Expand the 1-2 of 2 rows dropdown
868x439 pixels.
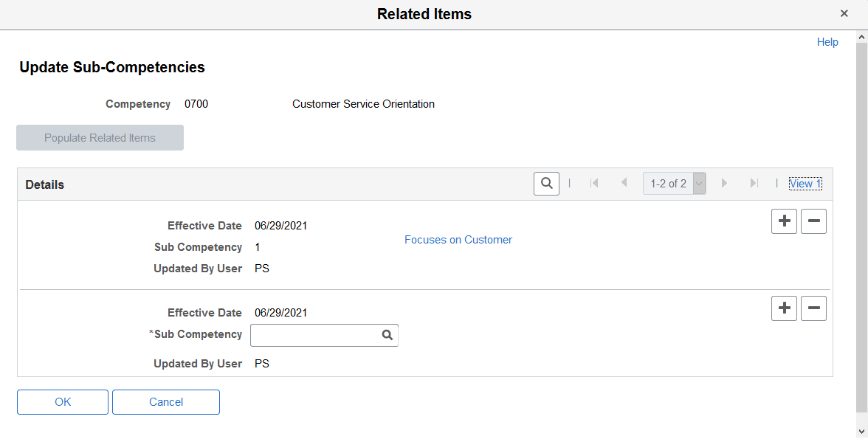[699, 184]
